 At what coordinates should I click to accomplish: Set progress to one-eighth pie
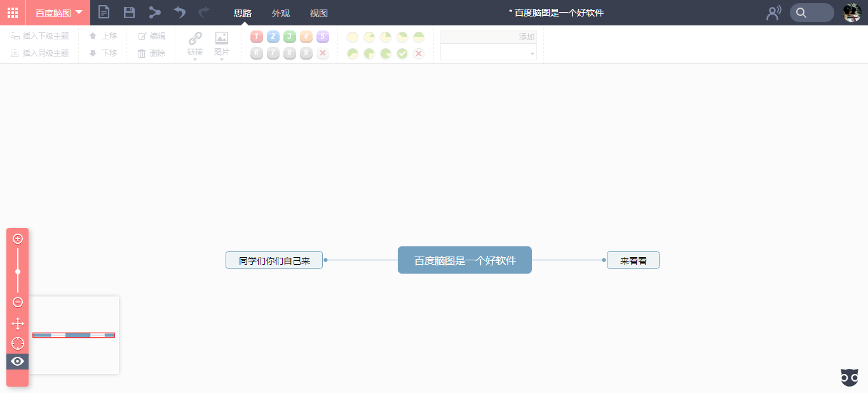369,37
